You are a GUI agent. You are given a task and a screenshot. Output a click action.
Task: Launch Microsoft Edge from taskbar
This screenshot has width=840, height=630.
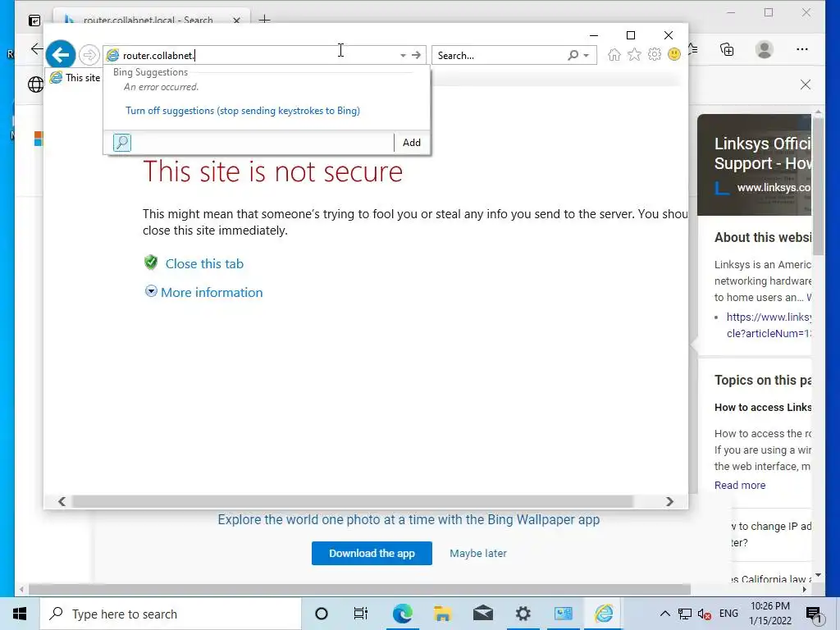402,614
